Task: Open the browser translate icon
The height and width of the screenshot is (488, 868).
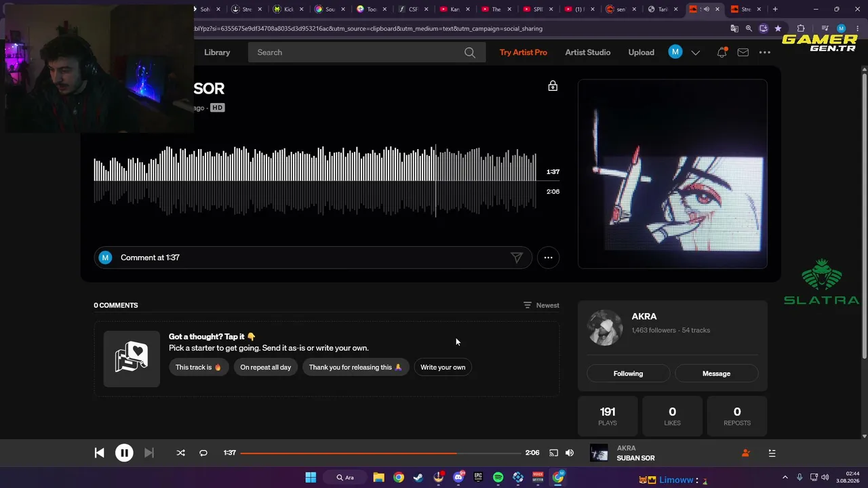Action: click(x=734, y=28)
